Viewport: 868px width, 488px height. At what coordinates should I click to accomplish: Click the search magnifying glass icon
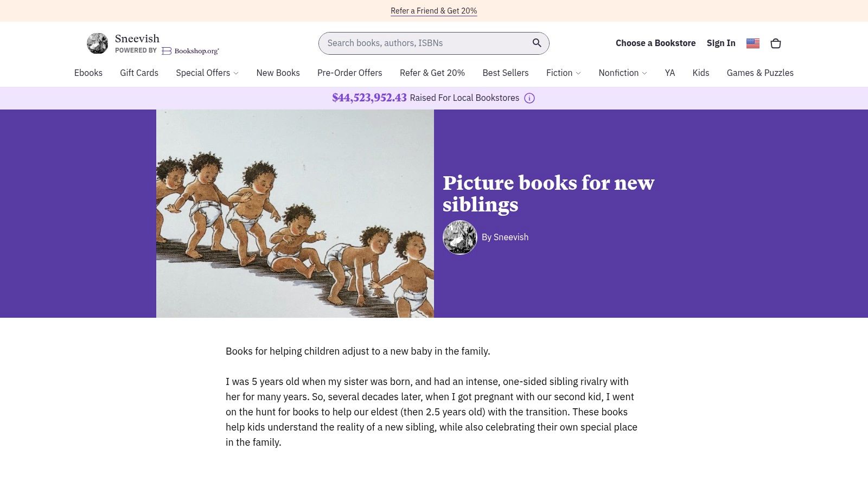pos(537,43)
